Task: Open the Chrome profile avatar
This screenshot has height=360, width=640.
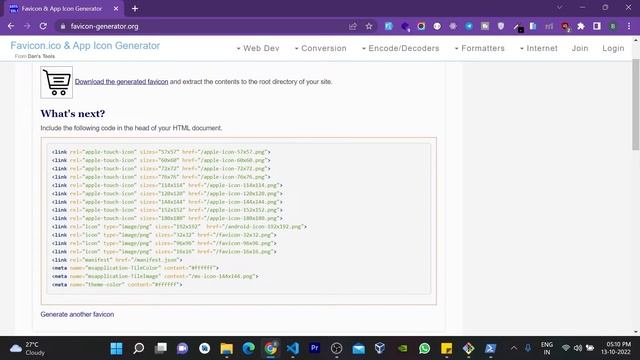Action: [x=613, y=26]
